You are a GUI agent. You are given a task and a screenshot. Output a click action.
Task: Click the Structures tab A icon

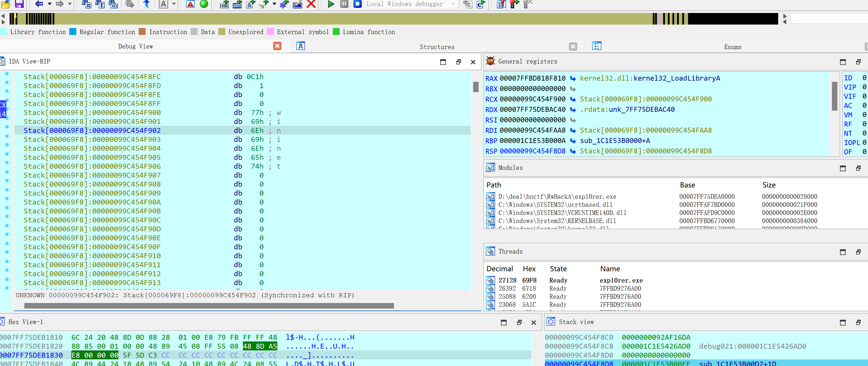click(301, 46)
